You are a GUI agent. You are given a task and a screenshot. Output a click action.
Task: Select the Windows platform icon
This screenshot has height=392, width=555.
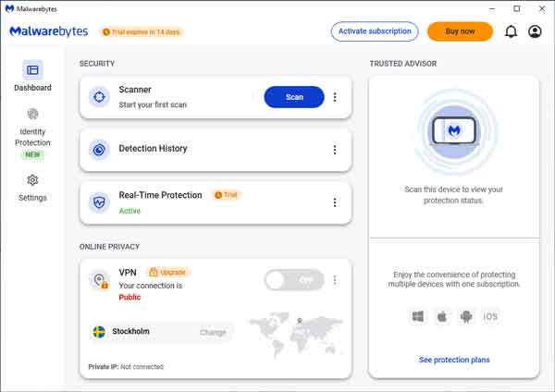[x=418, y=316]
